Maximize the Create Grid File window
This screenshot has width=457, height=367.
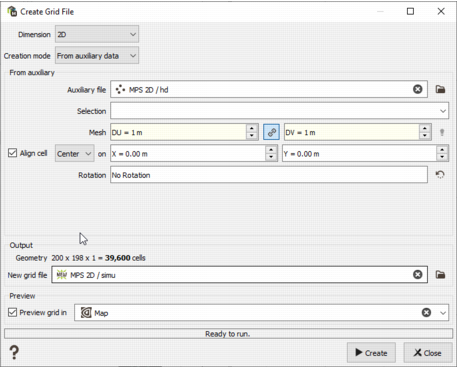tap(410, 11)
